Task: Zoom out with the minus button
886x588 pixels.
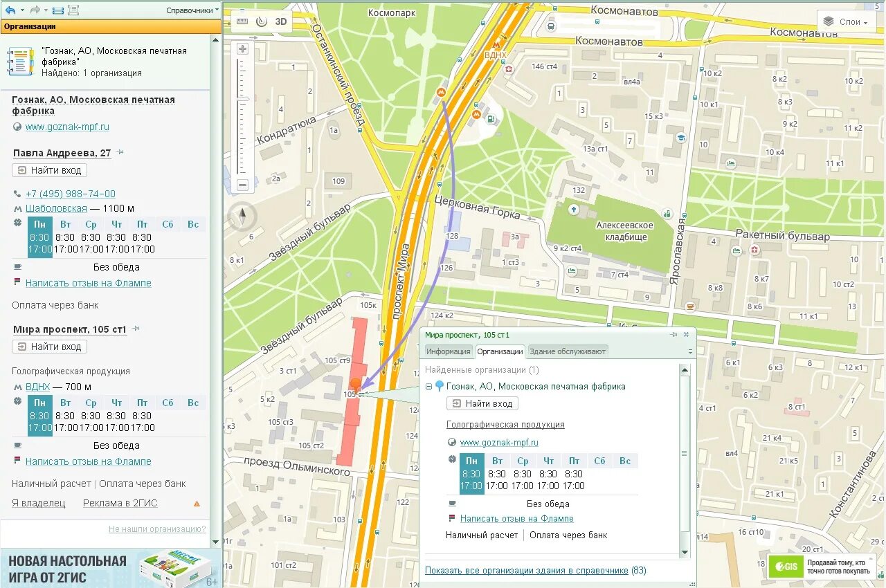Action: 242,185
